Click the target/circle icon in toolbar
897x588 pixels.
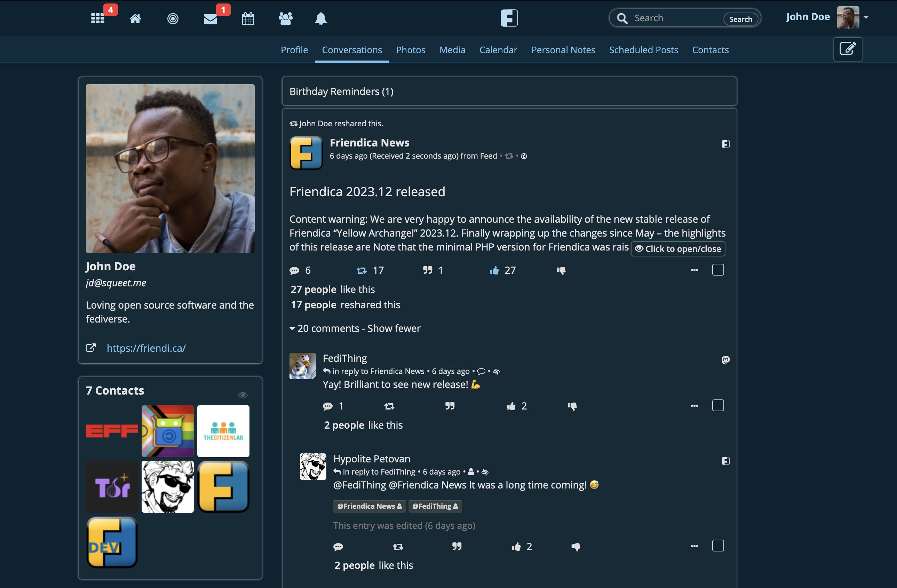[172, 18]
